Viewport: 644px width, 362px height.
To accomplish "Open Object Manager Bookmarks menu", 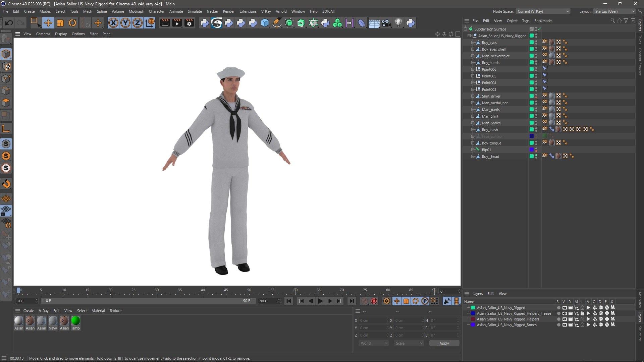I will [543, 21].
